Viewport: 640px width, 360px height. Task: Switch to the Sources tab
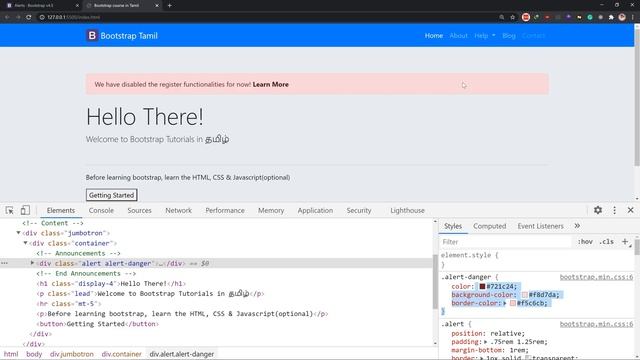tap(139, 210)
